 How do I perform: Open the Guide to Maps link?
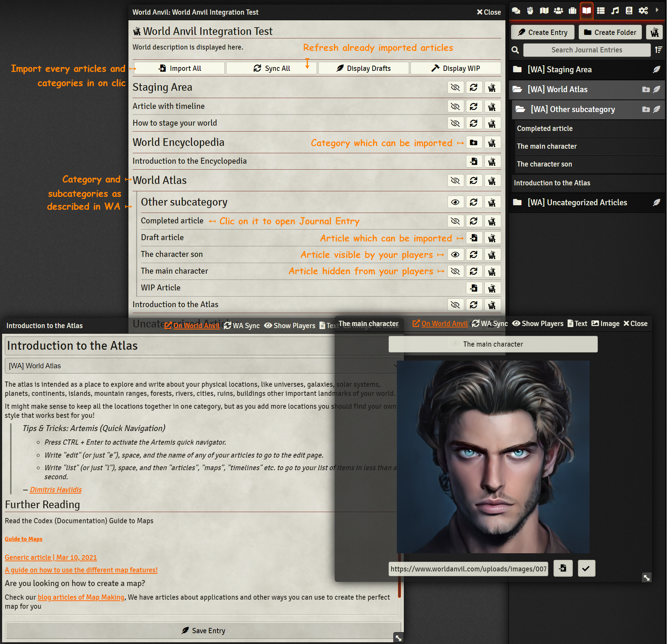23,539
